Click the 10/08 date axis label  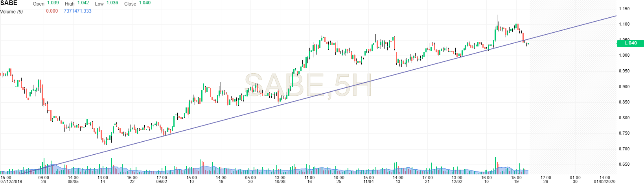pos(280,181)
